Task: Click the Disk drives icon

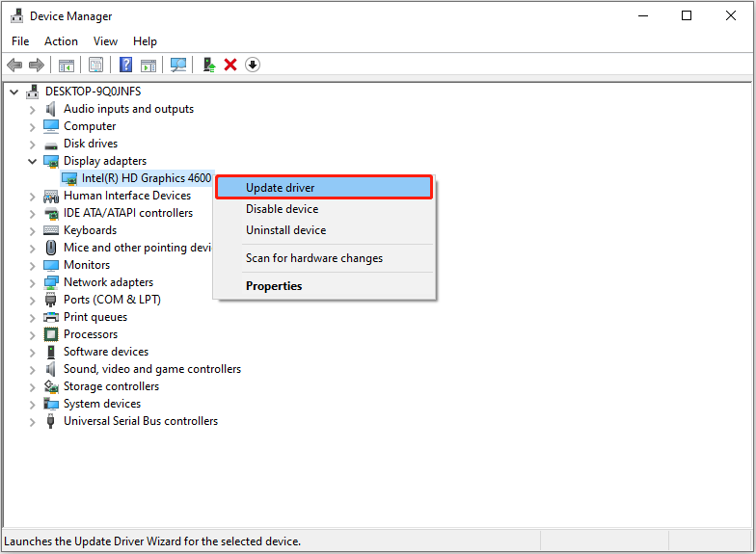Action: coord(50,145)
